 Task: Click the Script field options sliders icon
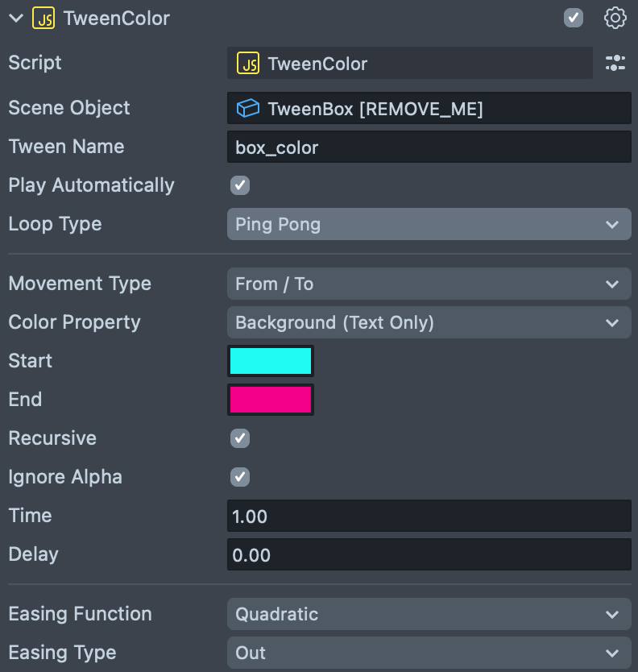[x=615, y=64]
